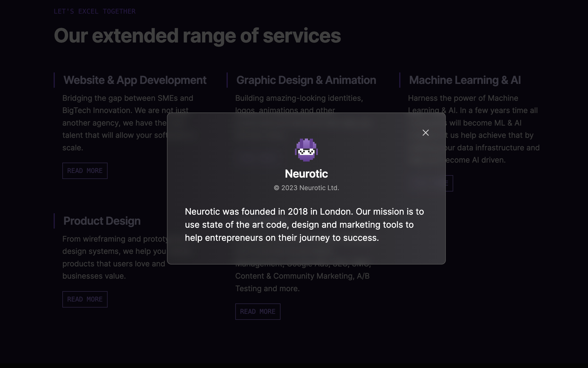Screen dimensions: 588x368
Task: Close the Neurotic about dialog
Action: (x=425, y=133)
